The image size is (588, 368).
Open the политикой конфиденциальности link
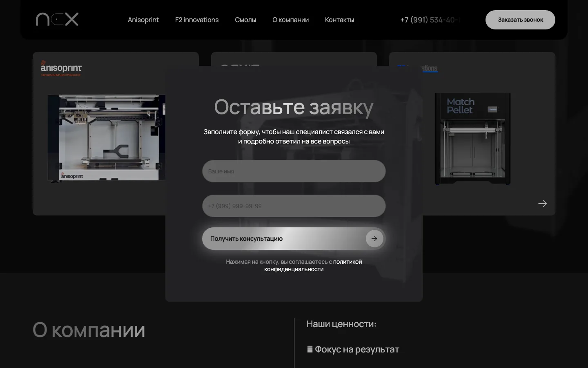coord(313,265)
